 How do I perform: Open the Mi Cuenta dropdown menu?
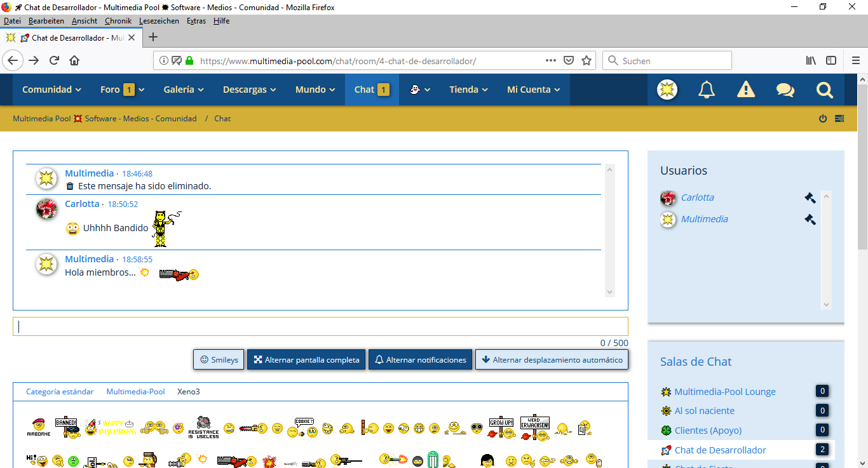pos(533,90)
